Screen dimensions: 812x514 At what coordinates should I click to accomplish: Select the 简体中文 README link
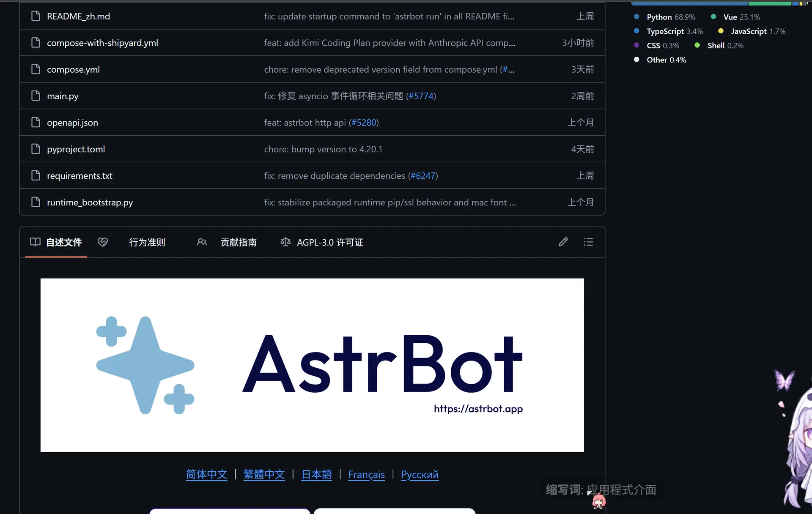click(x=206, y=474)
